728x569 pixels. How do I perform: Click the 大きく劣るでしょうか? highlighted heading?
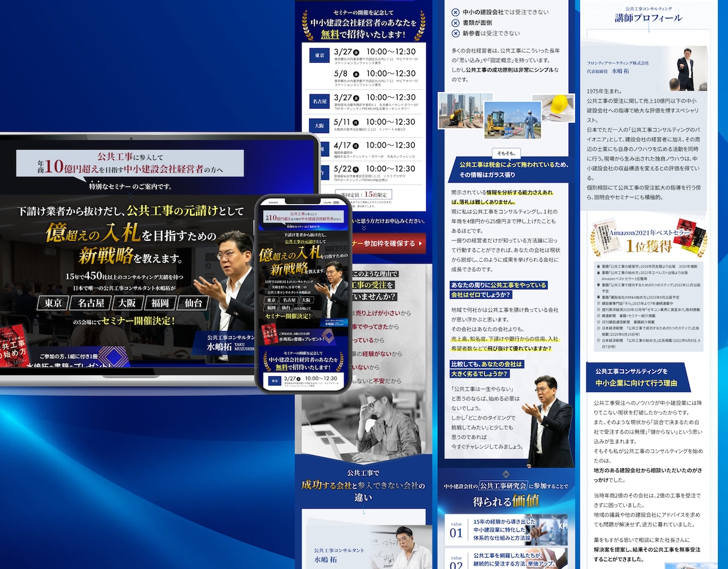point(480,373)
